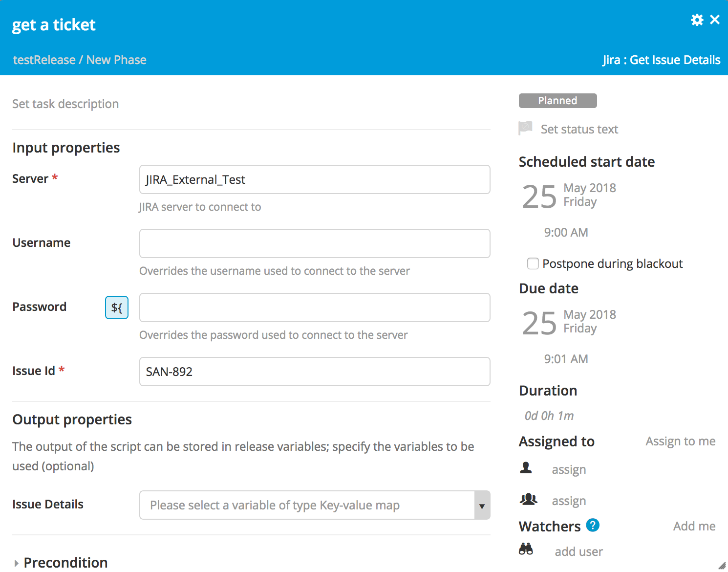The height and width of the screenshot is (572, 728).
Task: Click the Planned status badge
Action: pyautogui.click(x=557, y=101)
